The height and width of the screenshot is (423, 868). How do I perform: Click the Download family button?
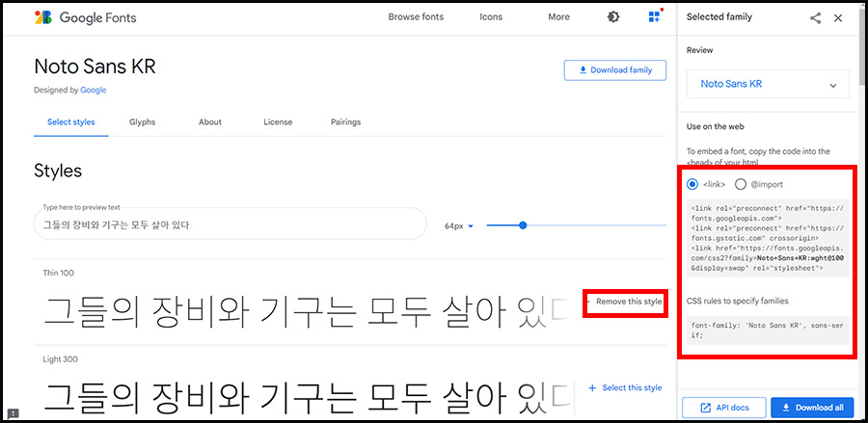[x=615, y=70]
